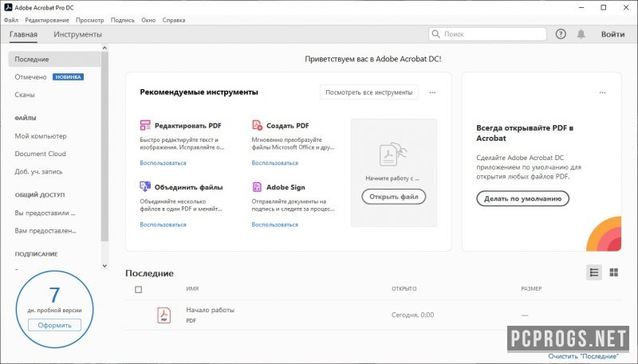Switch to the Главная tab
The height and width of the screenshot is (364, 638).
coord(24,34)
